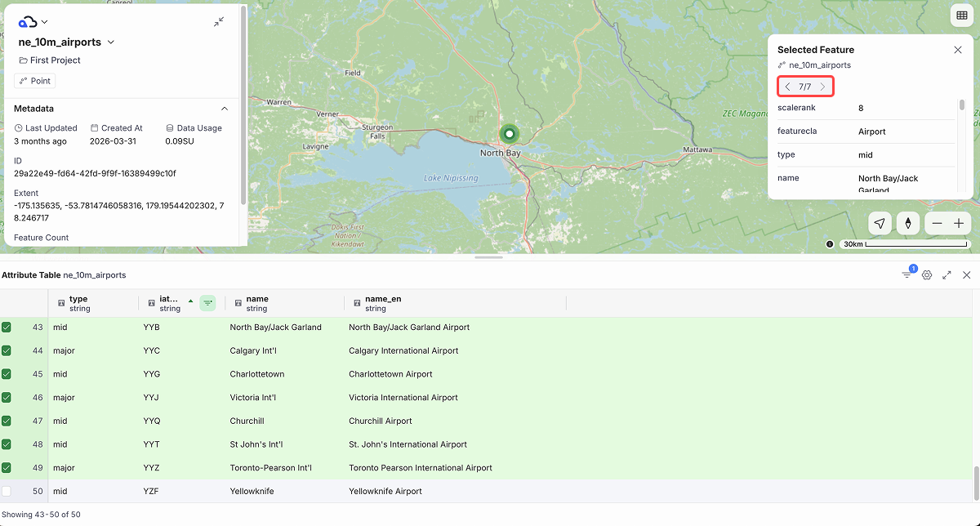Open the iata column filter button
The width and height of the screenshot is (980, 526).
(x=207, y=303)
